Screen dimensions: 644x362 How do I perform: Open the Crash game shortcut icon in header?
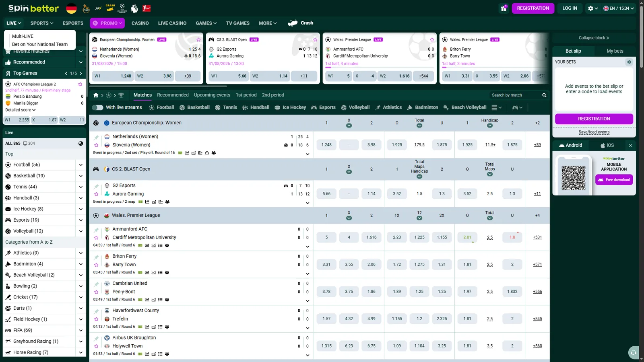coord(110,8)
